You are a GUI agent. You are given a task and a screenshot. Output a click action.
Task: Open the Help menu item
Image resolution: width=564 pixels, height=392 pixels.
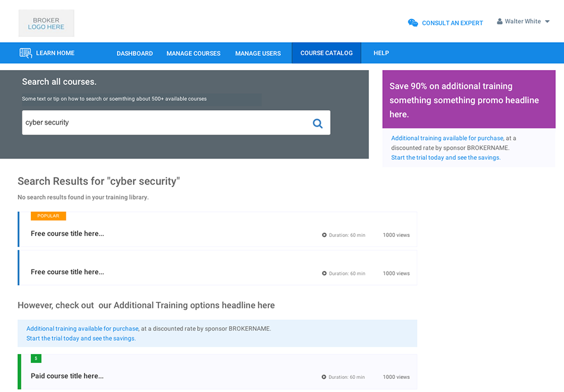point(381,53)
